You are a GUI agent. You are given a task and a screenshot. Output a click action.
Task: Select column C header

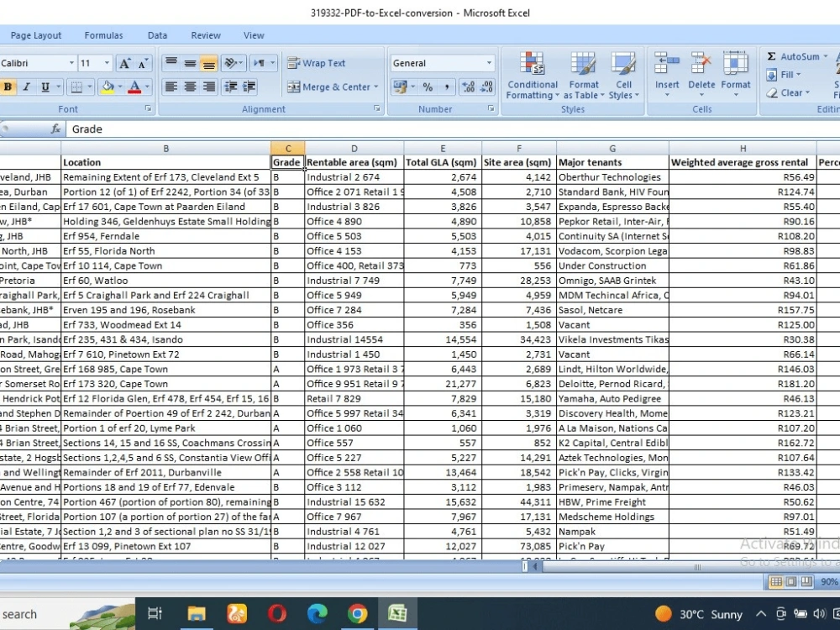pos(287,149)
